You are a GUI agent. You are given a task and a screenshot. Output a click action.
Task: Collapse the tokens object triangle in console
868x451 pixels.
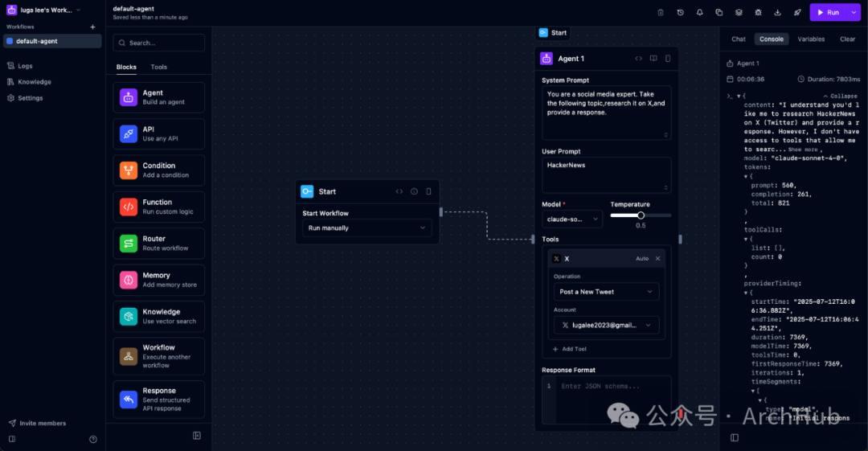tap(746, 176)
